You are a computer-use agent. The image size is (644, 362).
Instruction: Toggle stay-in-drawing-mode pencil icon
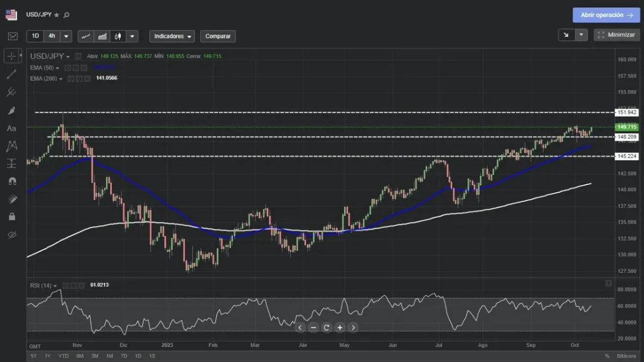[12, 199]
